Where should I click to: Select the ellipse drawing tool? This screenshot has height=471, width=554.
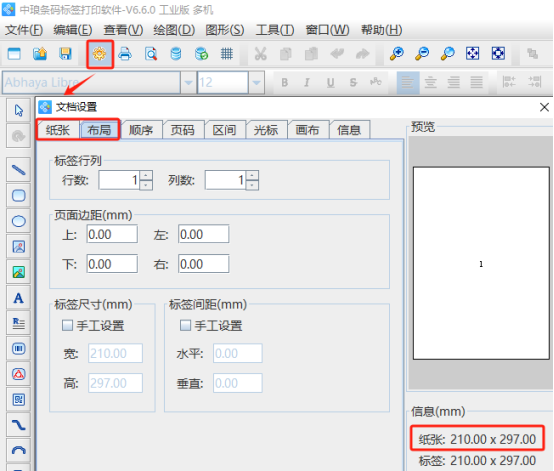coord(18,221)
